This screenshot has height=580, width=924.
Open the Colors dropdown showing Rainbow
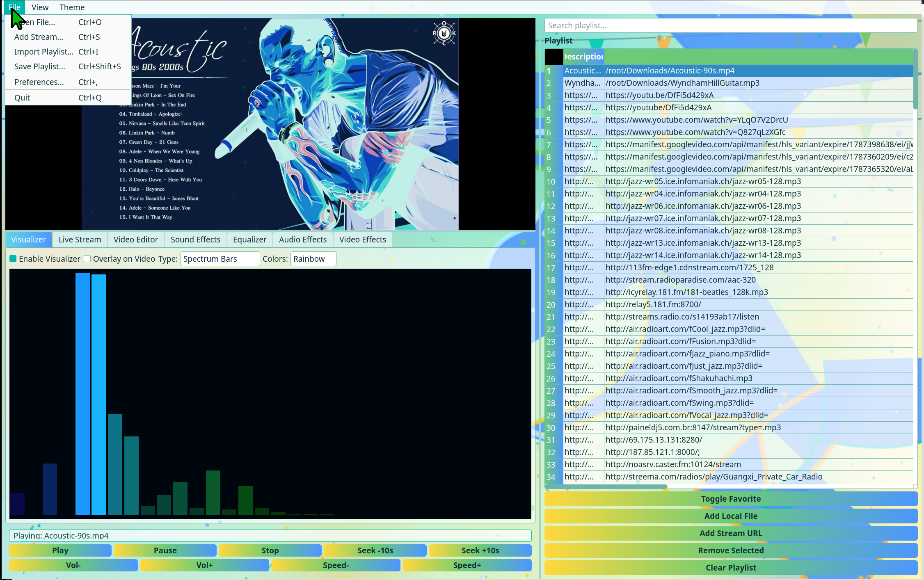[313, 259]
